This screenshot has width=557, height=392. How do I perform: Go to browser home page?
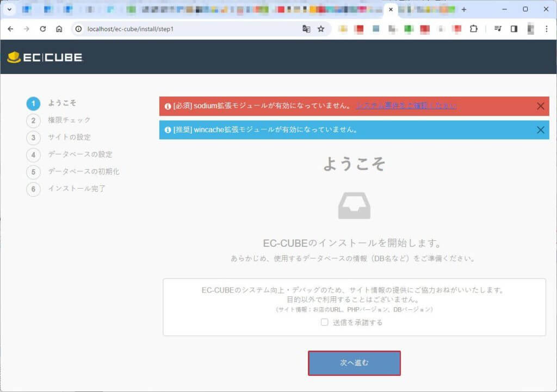(59, 29)
